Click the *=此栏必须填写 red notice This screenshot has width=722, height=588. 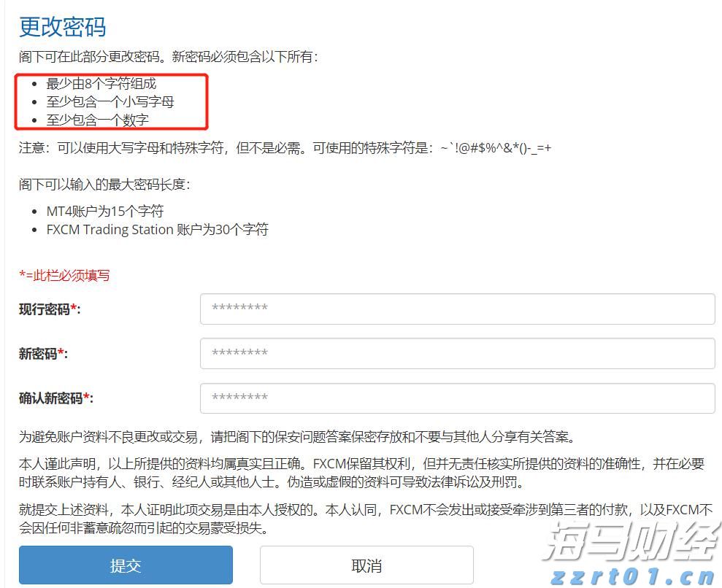pyautogui.click(x=64, y=276)
